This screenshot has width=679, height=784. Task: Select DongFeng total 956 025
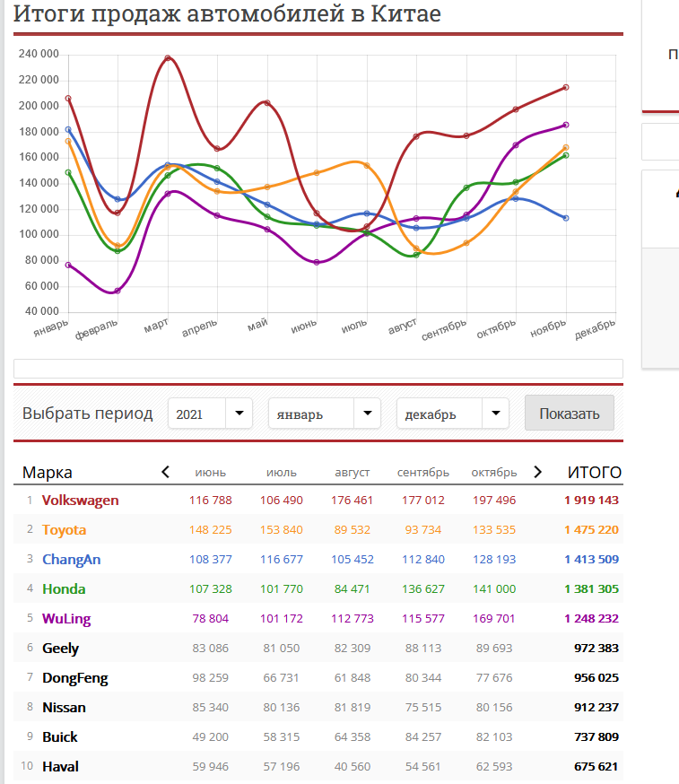[x=596, y=678]
